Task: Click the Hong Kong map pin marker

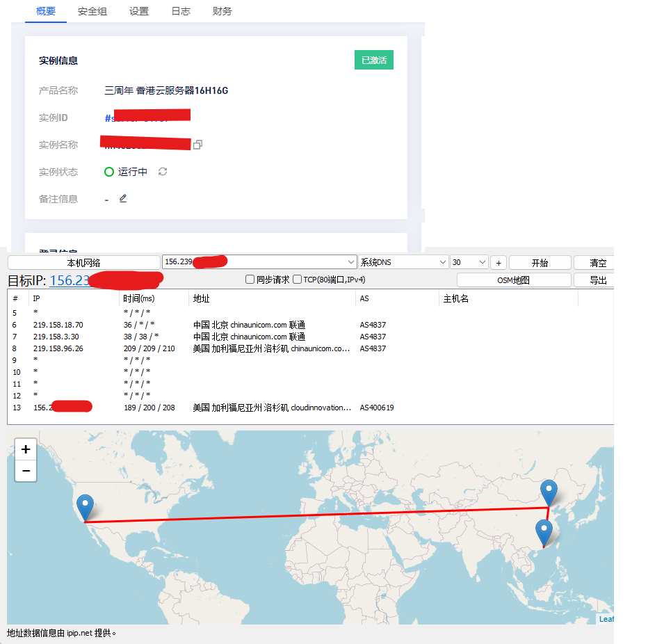Action: click(x=544, y=533)
